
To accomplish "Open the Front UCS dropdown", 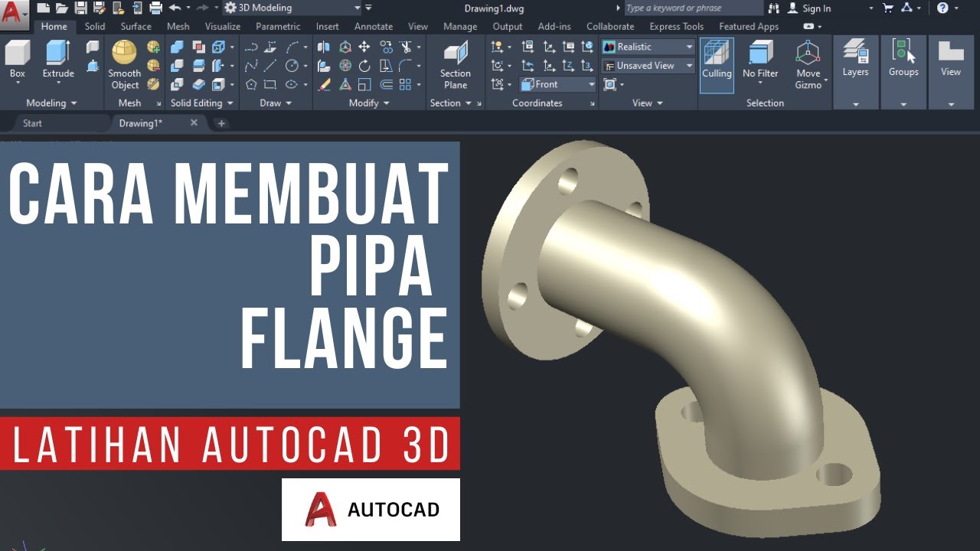I will [558, 84].
